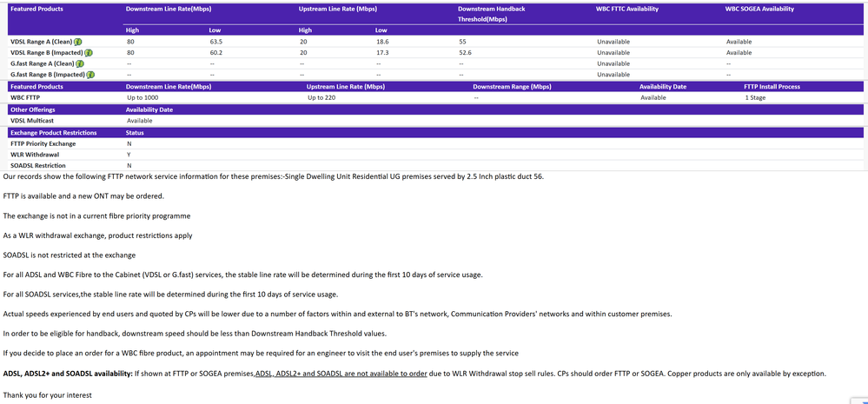The height and width of the screenshot is (404, 868).
Task: Click the line about engineer appointment for WBC fibre
Action: [x=261, y=353]
